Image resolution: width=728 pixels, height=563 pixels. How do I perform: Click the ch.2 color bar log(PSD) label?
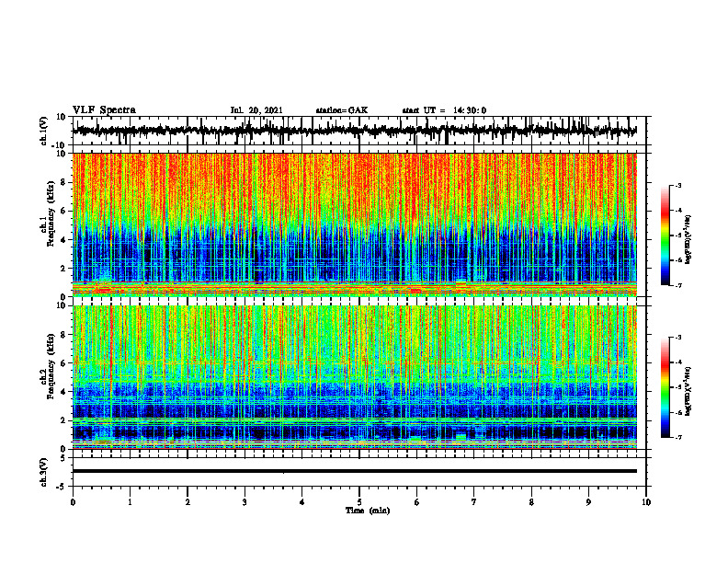[x=688, y=391]
